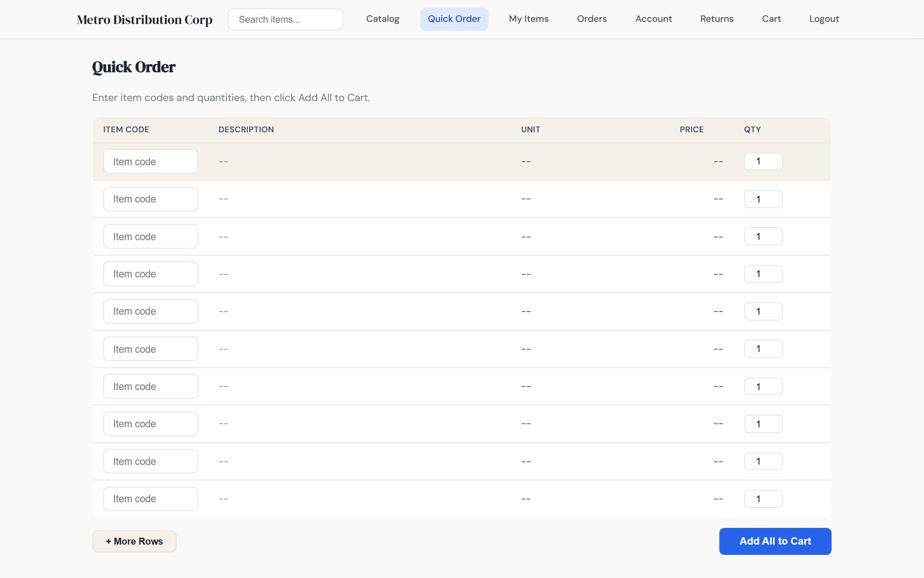Image resolution: width=924 pixels, height=578 pixels.
Task: Add more rows to the order form
Action: point(134,541)
